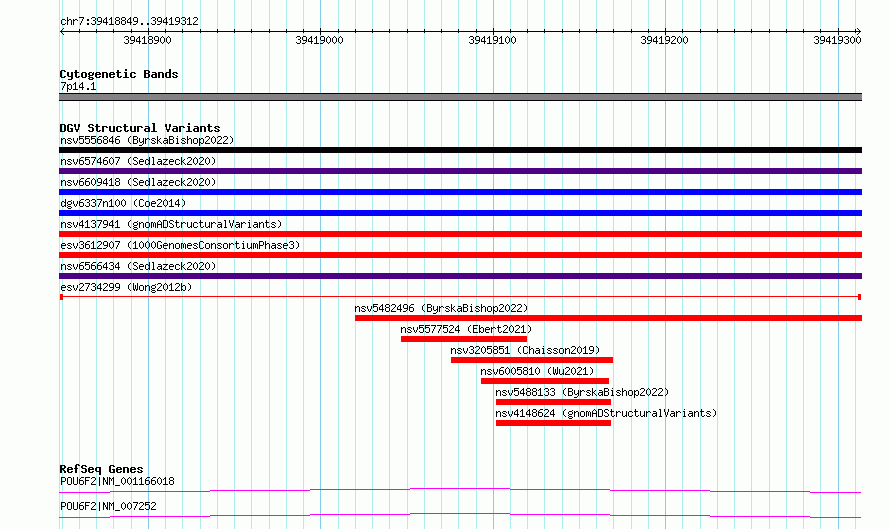Click the nsv5577524 (Ebert2021) label

[466, 329]
